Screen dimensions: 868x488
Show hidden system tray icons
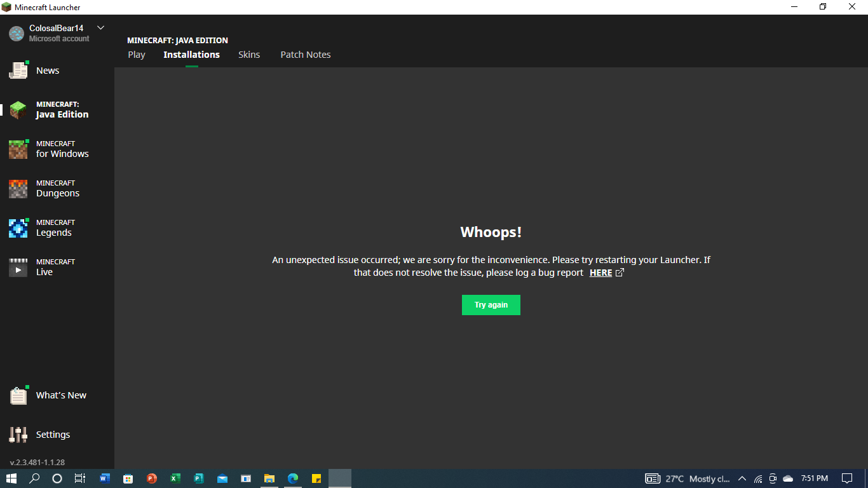[742, 478]
